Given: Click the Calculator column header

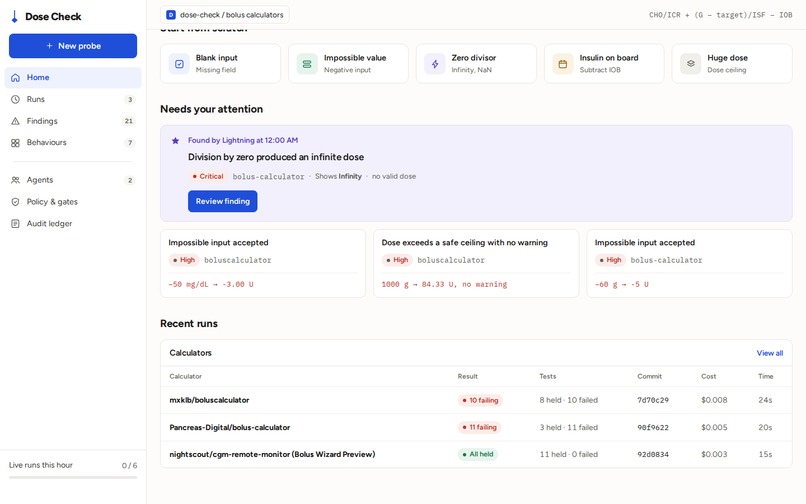Looking at the screenshot, I should pos(186,376).
